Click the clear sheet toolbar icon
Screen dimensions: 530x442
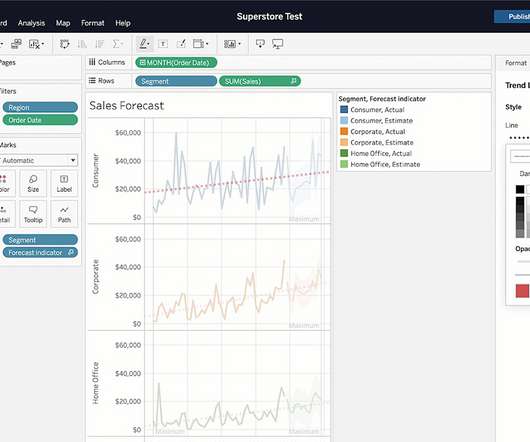tap(34, 44)
